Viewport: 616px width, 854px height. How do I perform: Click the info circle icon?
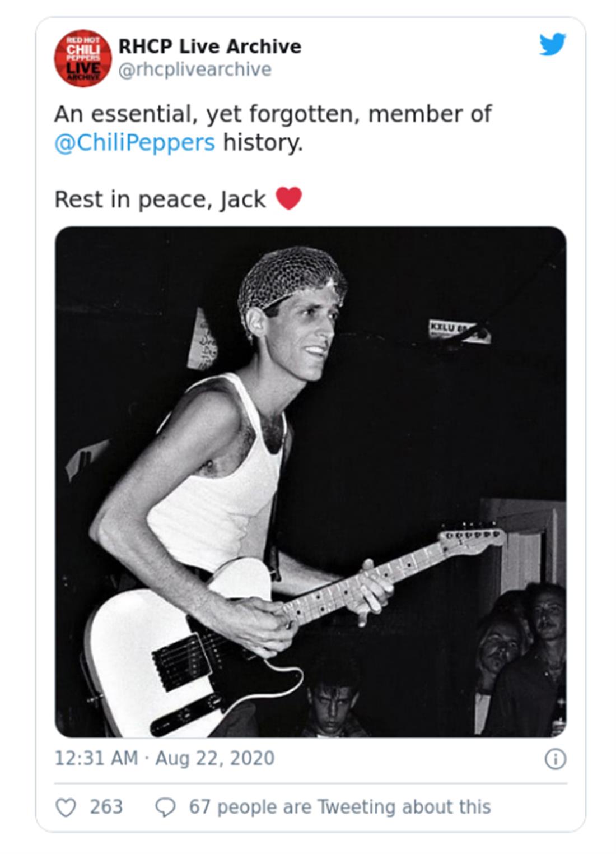pos(555,759)
